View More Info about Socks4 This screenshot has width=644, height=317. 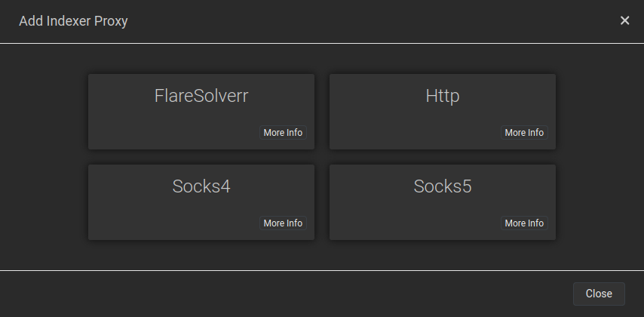(x=283, y=223)
